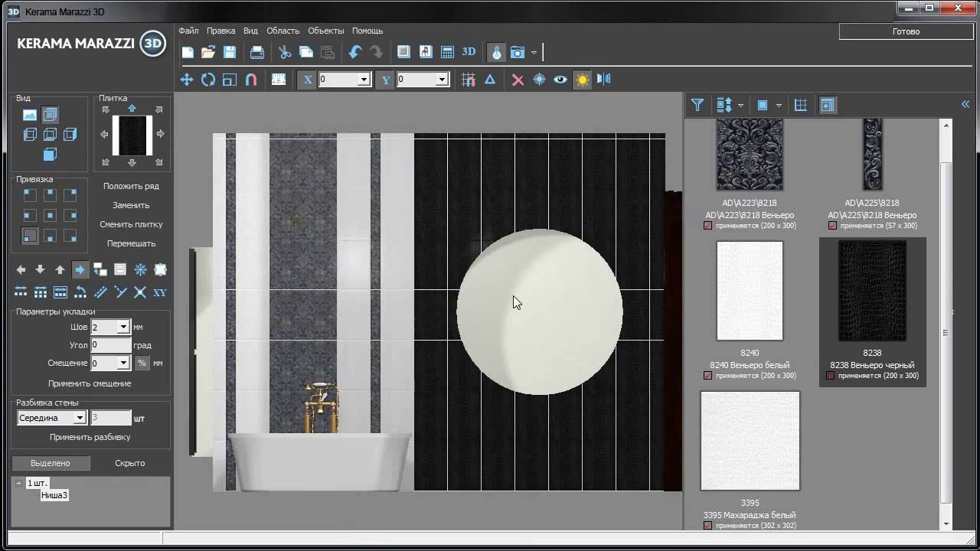Click the magnet snap icon
The height and width of the screenshot is (551, 980).
(250, 80)
